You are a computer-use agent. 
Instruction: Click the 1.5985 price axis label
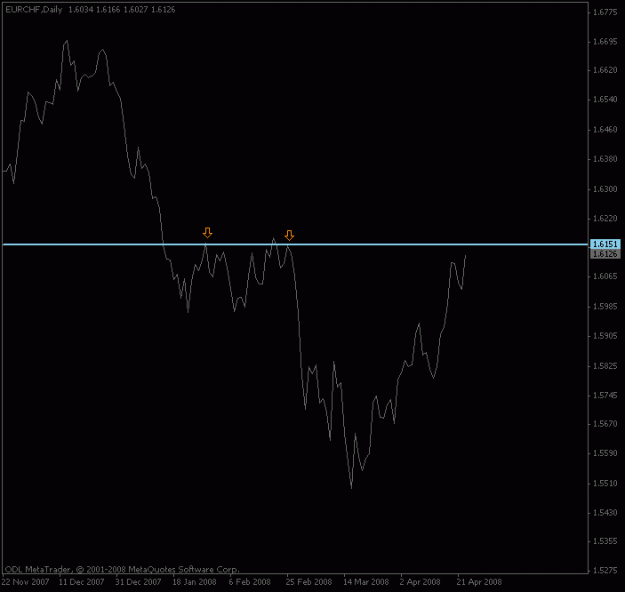click(605, 307)
